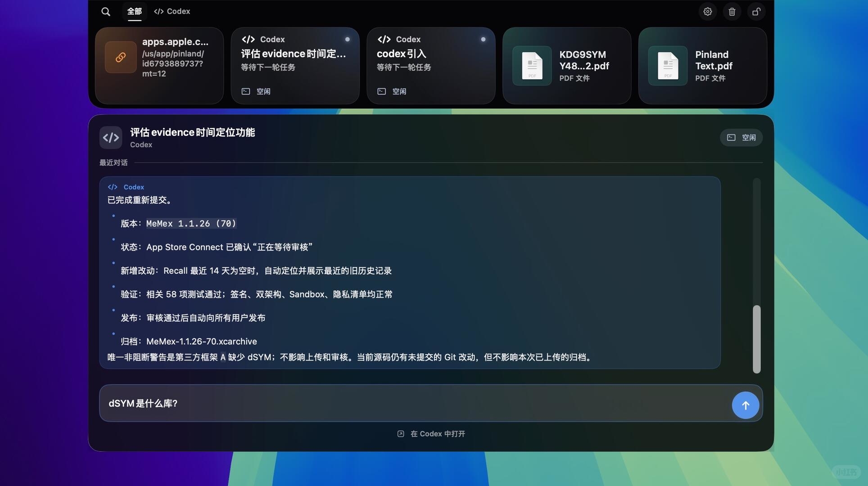Click the 最近对话 section label
Viewport: 868px width, 486px height.
[113, 163]
